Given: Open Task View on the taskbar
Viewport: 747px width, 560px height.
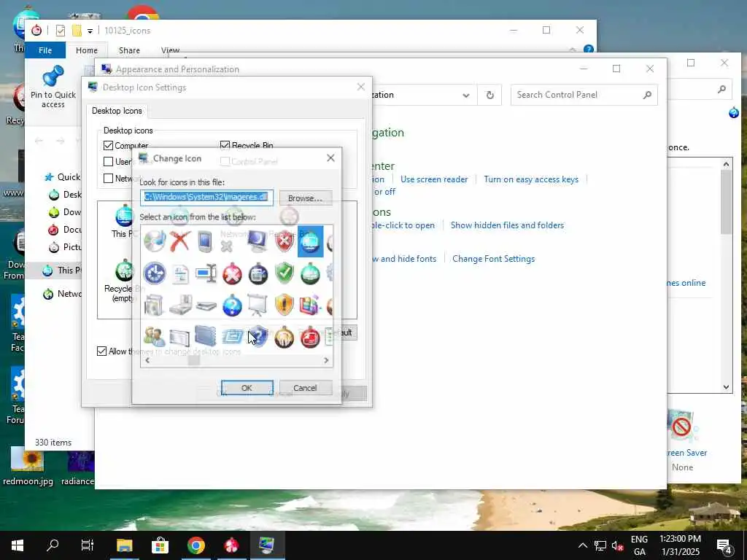Looking at the screenshot, I should tap(88, 545).
